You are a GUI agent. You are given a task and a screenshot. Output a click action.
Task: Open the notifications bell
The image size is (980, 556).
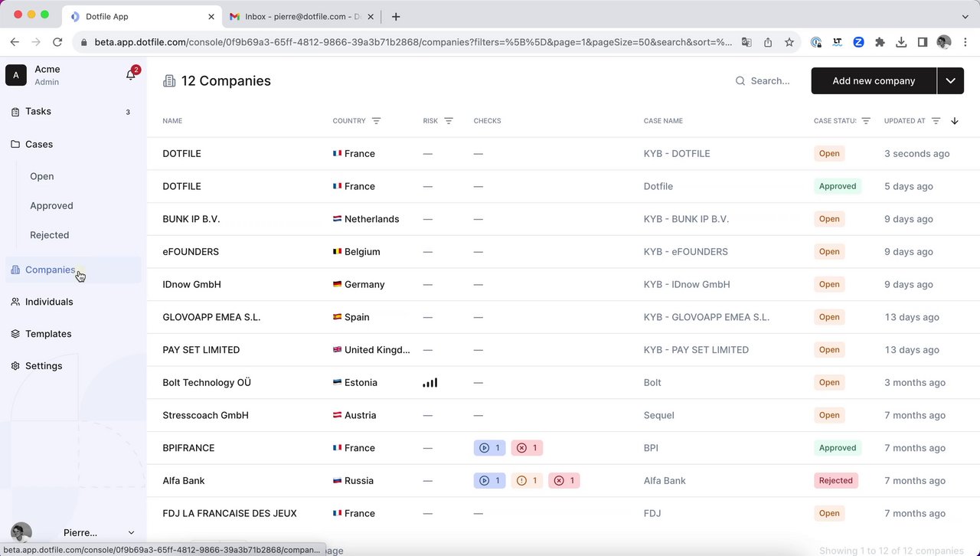[x=131, y=74]
